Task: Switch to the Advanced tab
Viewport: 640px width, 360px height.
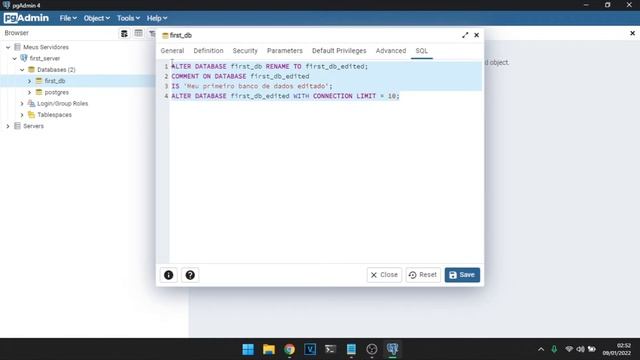Action: coord(391,51)
